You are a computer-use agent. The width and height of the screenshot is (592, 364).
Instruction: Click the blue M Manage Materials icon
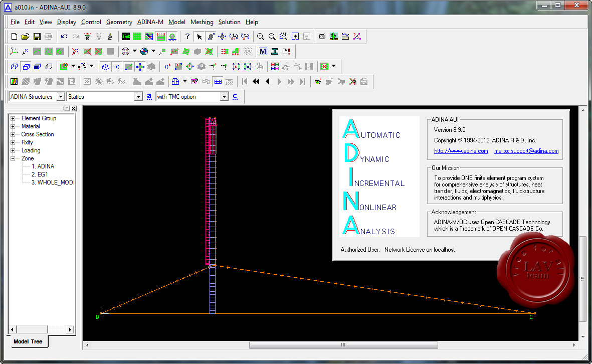(x=263, y=51)
